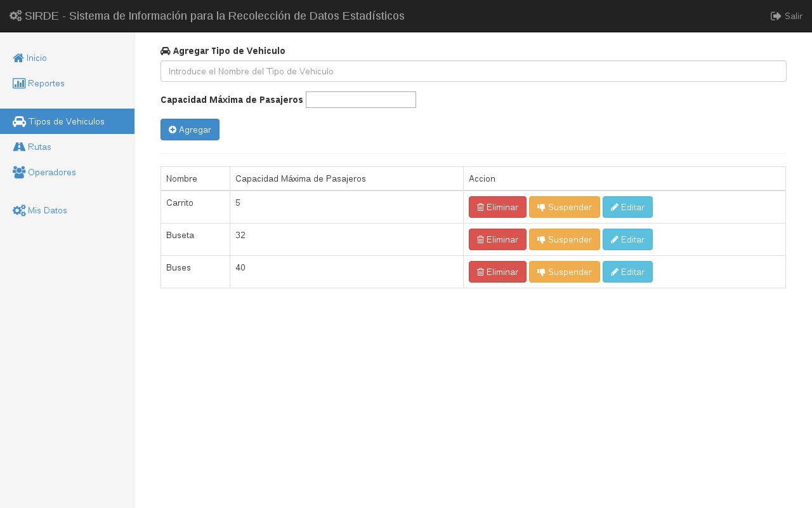Open the Rutas sidebar section
Screen dimensions: 812x508
67,147
